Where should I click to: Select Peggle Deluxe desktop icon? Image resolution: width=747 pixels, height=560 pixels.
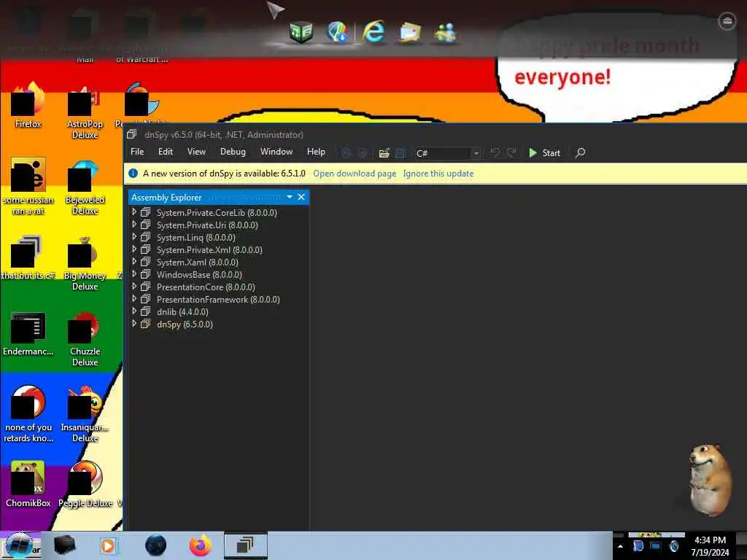85,485
